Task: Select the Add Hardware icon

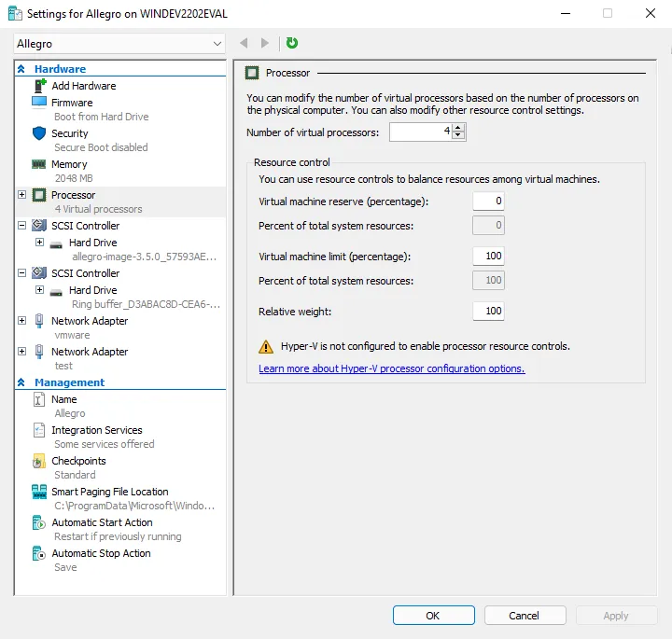Action: [39, 86]
